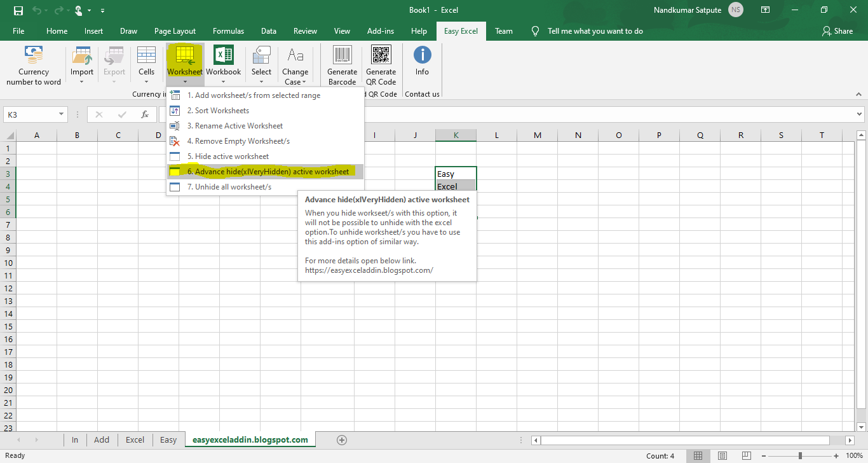
Task: Switch to Page Break Preview in the status bar
Action: (747, 455)
